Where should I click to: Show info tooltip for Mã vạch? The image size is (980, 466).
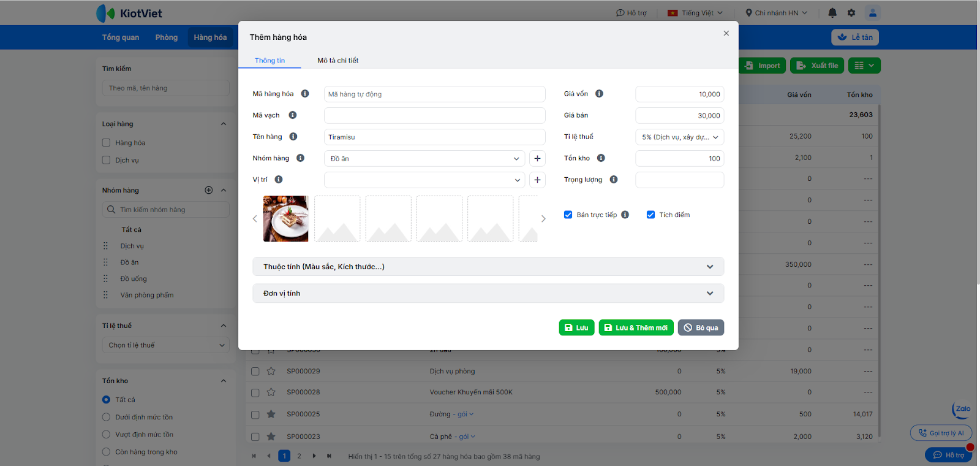[x=293, y=115]
